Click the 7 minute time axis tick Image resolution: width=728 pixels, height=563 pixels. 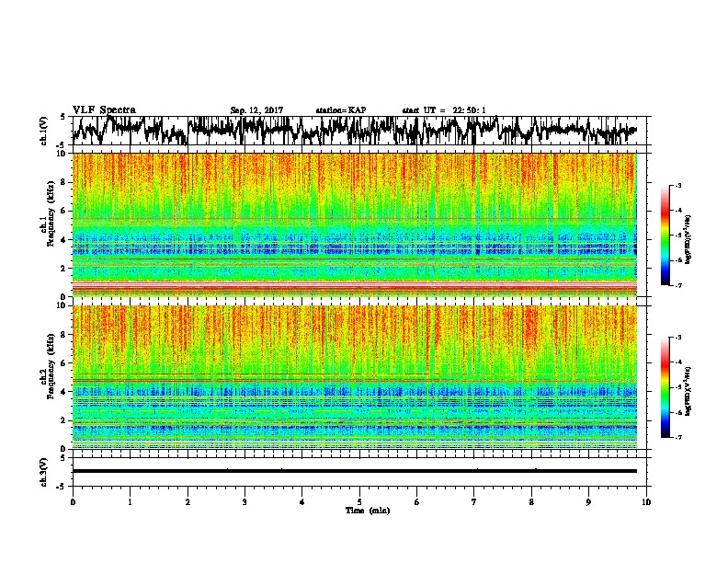(474, 502)
